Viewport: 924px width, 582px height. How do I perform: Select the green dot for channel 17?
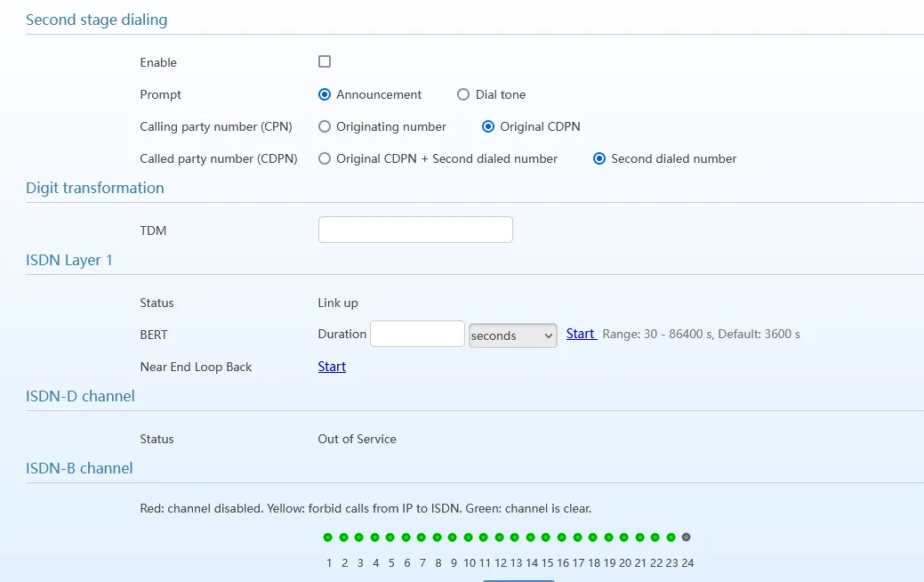point(577,538)
